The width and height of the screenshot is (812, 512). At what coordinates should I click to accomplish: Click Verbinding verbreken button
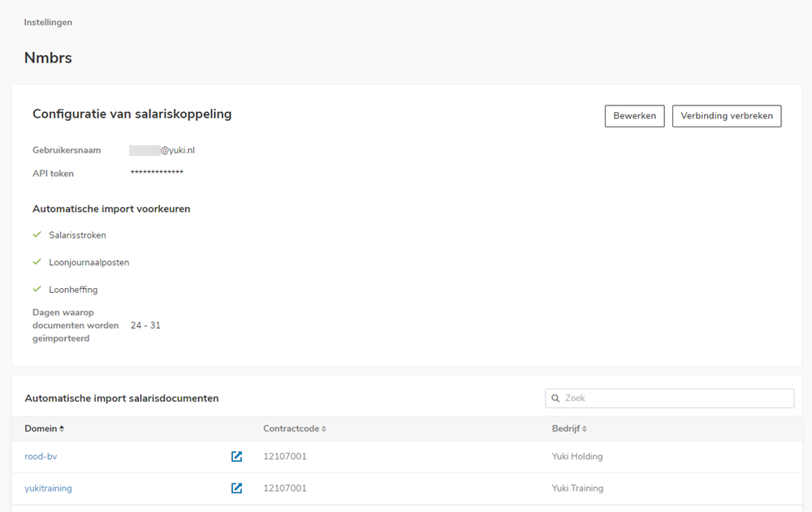click(727, 116)
